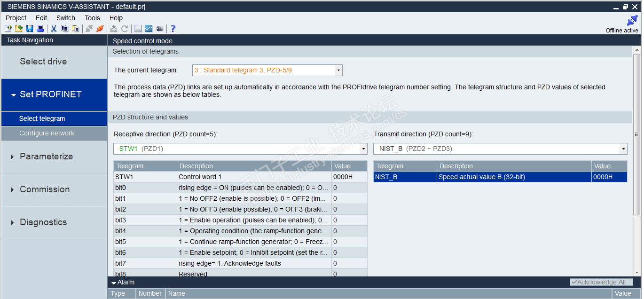Select the bit1 row
Viewport: 644px width, 299px height.
240,198
